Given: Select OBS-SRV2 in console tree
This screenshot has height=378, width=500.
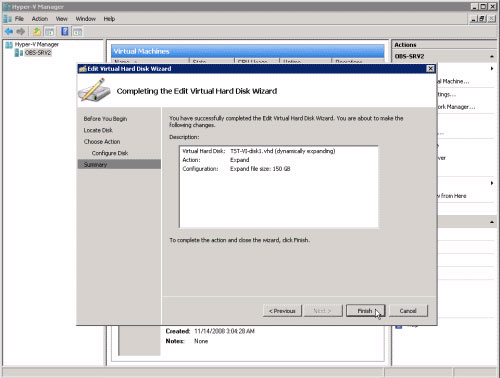Looking at the screenshot, I should pos(38,53).
